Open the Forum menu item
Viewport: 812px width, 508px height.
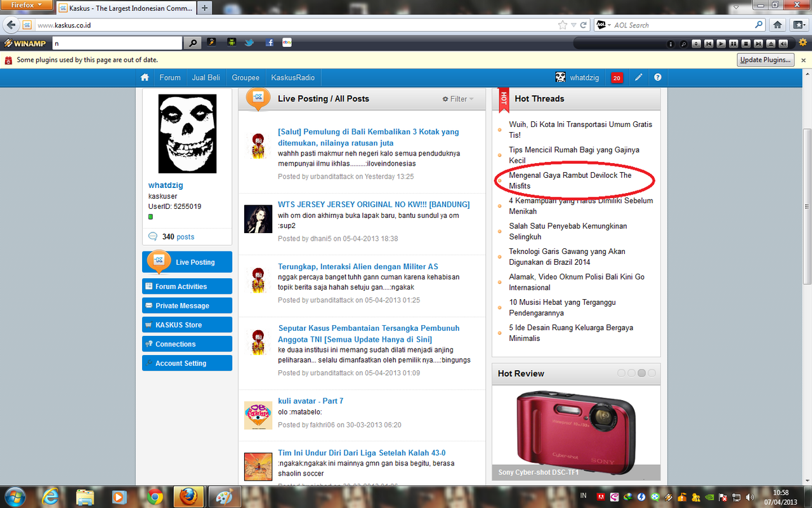[170, 77]
